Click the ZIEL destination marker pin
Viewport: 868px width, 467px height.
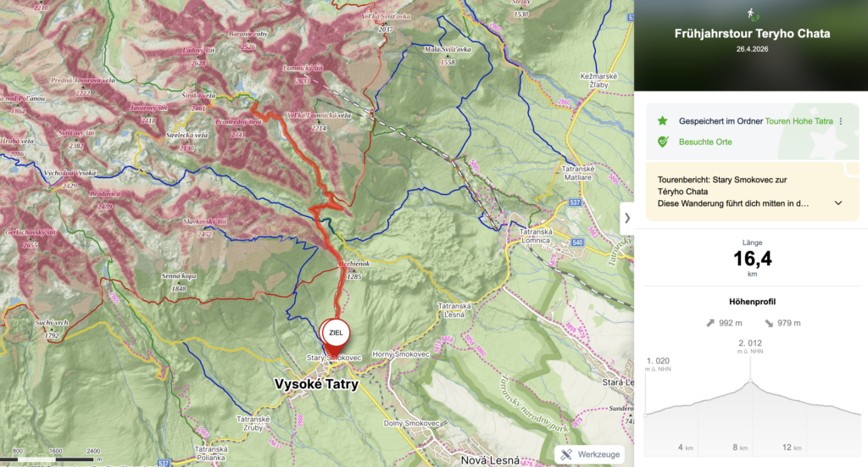[336, 337]
